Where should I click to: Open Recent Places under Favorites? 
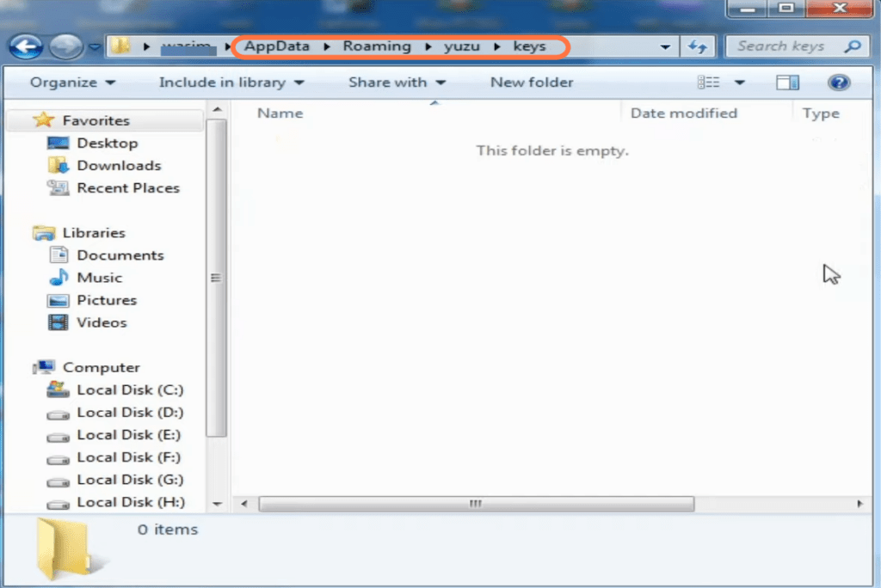pos(128,187)
